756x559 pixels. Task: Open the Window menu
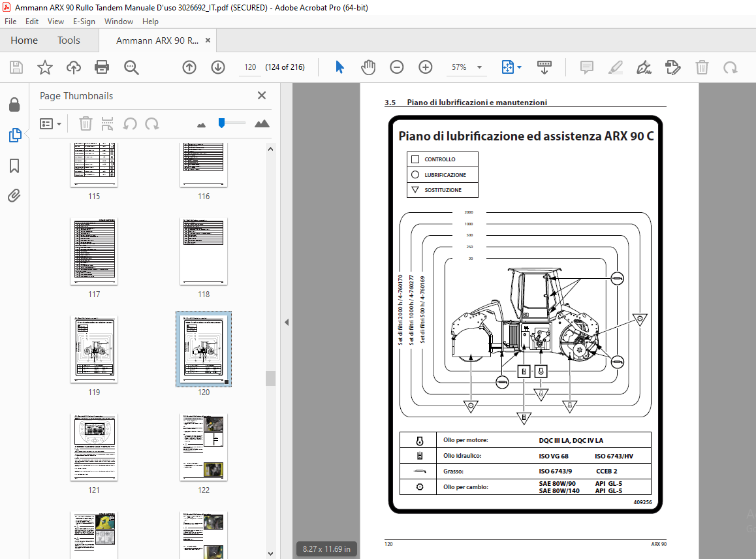[x=119, y=21]
